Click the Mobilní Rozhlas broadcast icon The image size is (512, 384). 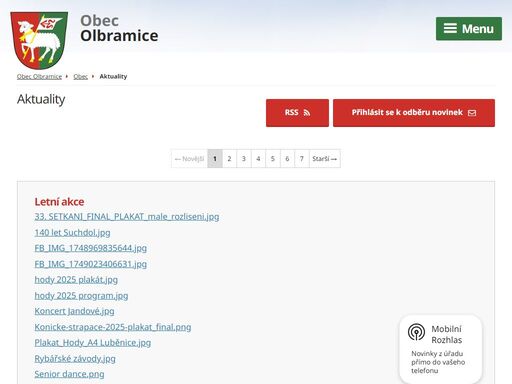click(416, 332)
